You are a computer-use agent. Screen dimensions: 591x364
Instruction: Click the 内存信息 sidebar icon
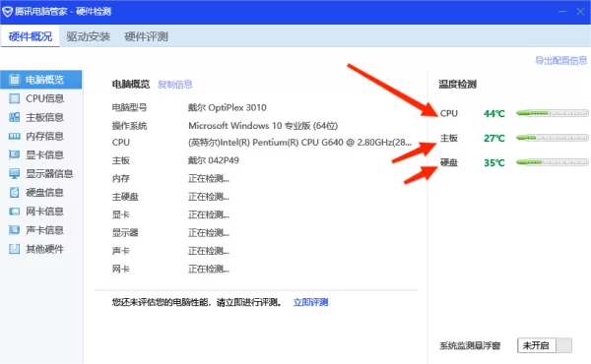click(x=15, y=136)
